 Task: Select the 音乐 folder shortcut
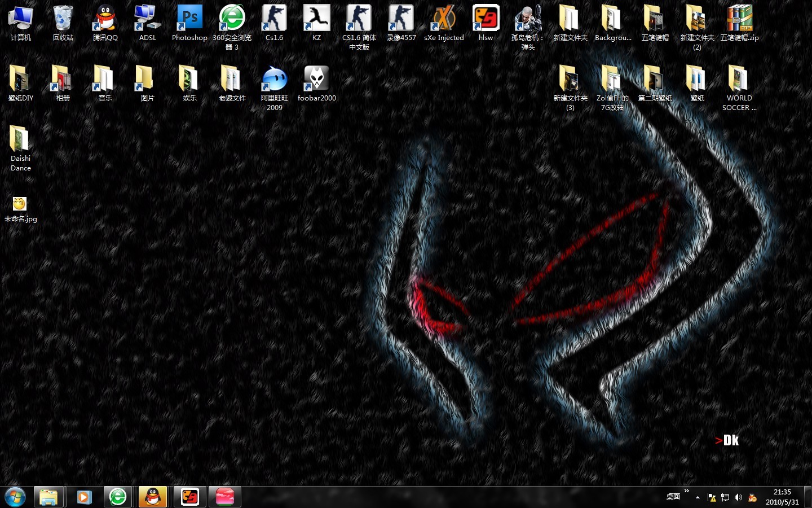(105, 84)
